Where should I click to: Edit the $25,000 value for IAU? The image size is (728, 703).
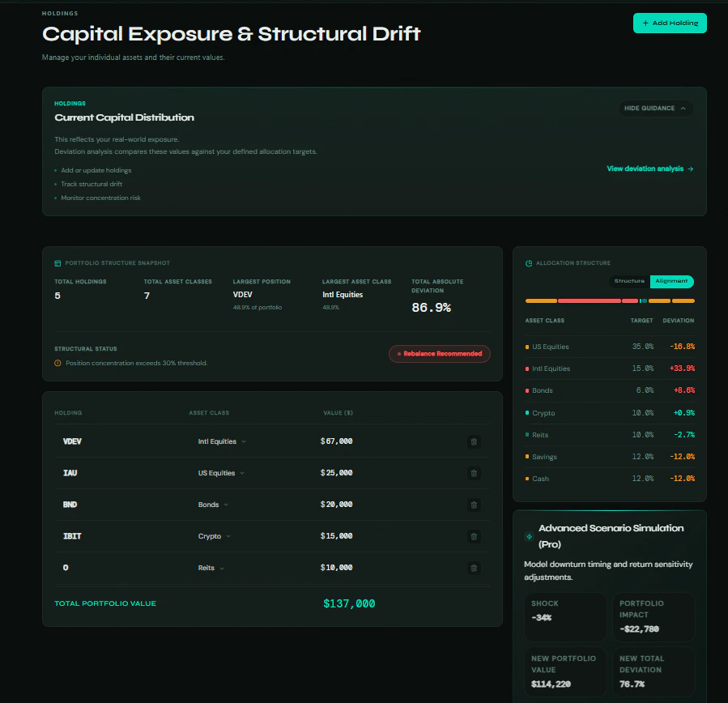coord(336,473)
